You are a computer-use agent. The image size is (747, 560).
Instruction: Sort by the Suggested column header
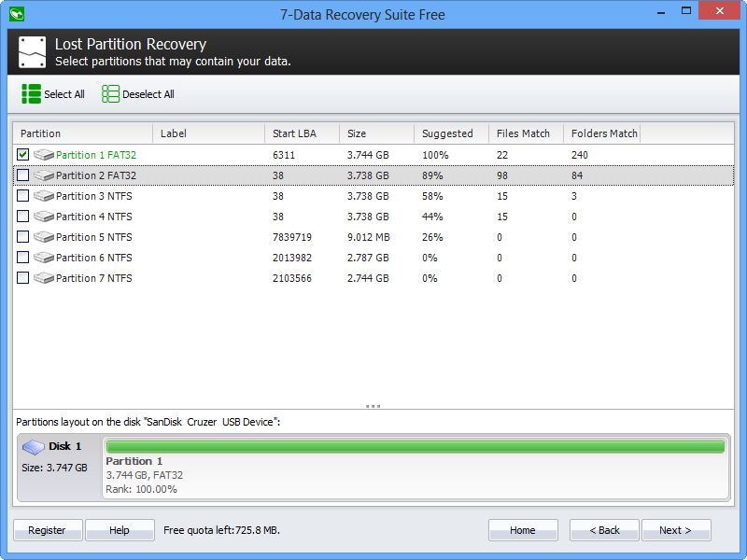click(x=450, y=133)
